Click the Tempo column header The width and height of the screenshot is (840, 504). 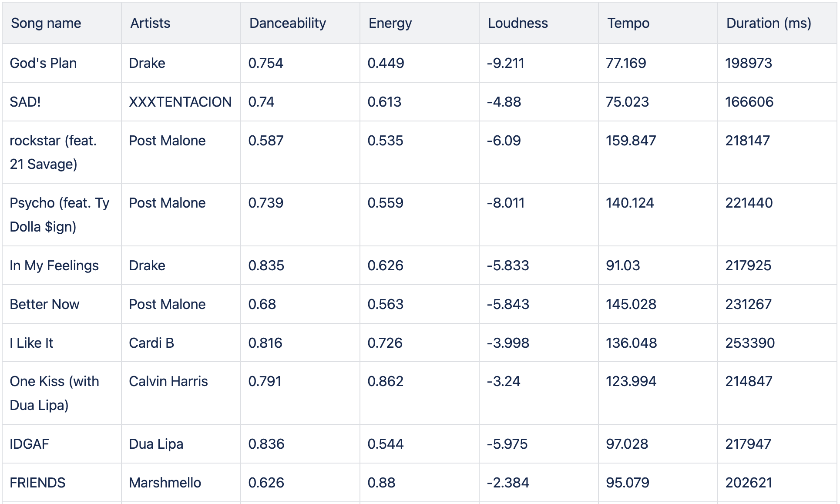(628, 23)
